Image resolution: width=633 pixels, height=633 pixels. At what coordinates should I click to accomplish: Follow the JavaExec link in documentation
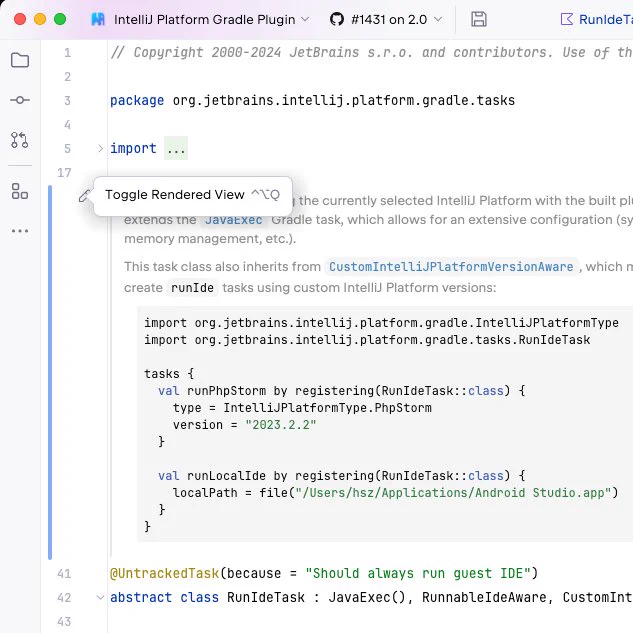click(234, 220)
